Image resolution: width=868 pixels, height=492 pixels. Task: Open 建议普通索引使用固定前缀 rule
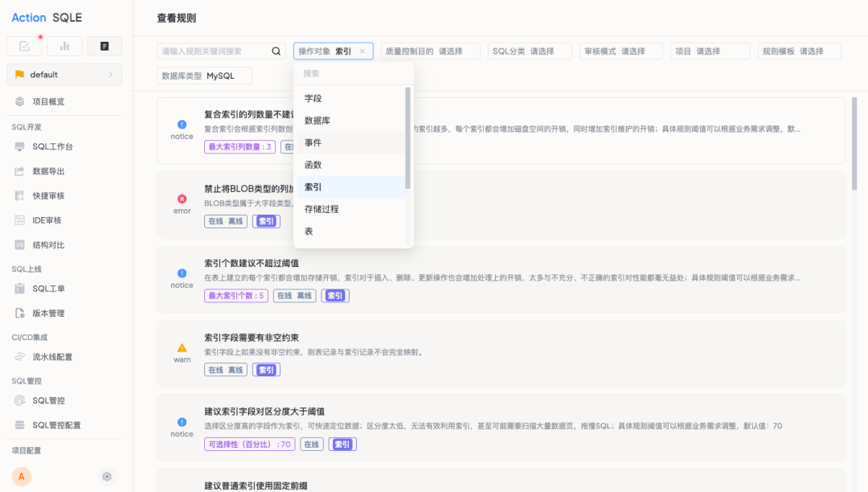pos(256,486)
